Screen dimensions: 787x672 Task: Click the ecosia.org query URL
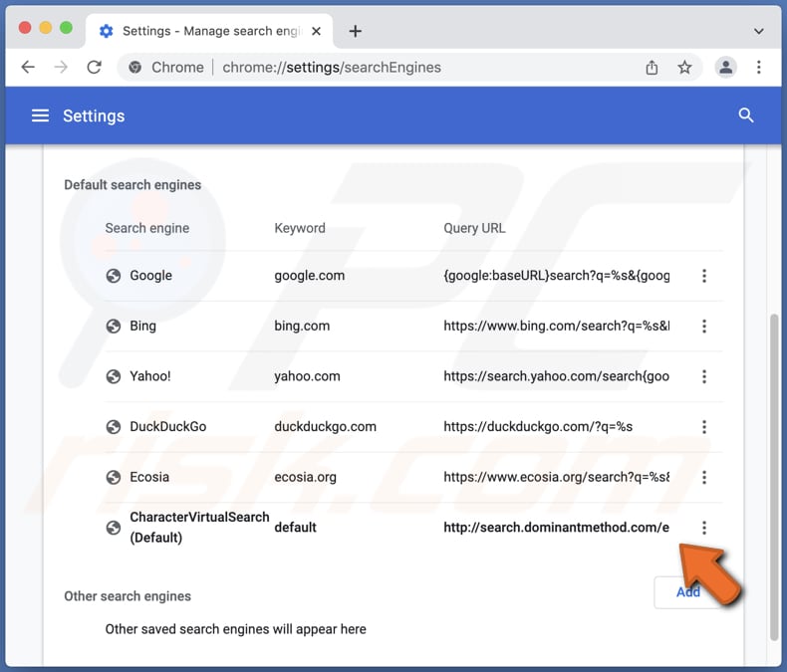coord(556,477)
